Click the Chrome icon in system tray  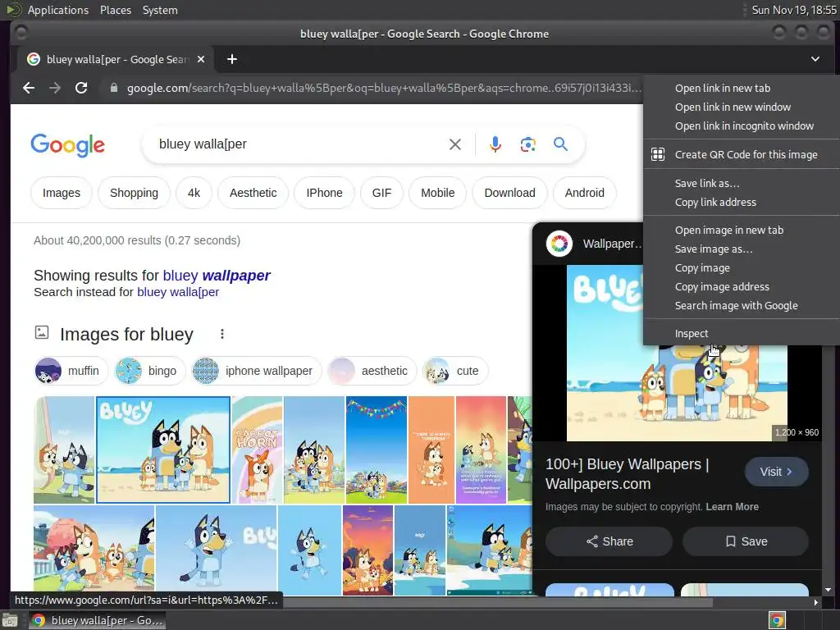(x=777, y=620)
